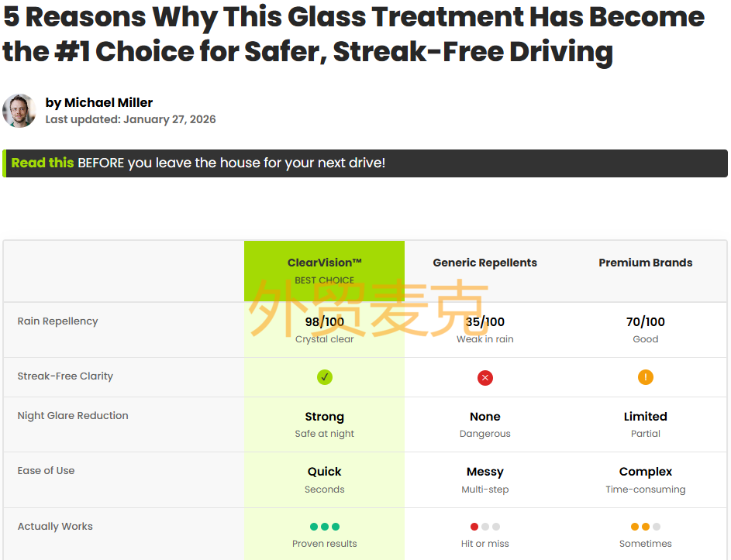Click the Night Glare Reduction row label

(73, 415)
